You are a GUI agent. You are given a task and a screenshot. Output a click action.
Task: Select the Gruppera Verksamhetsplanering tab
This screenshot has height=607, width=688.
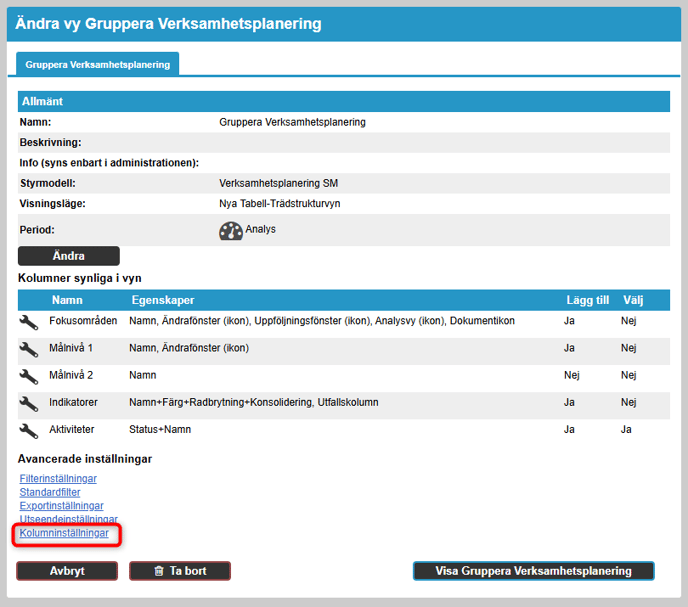point(98,65)
